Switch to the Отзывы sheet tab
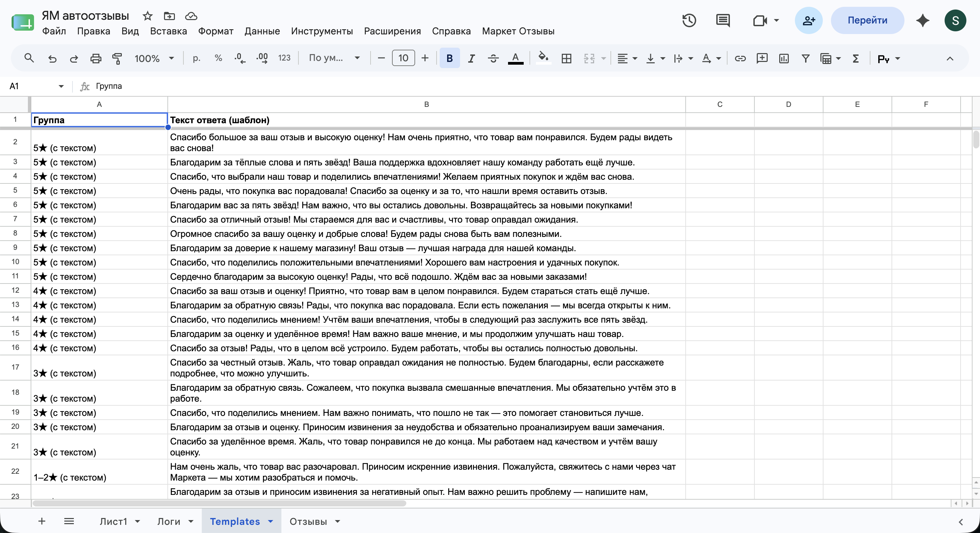980x533 pixels. pos(308,521)
